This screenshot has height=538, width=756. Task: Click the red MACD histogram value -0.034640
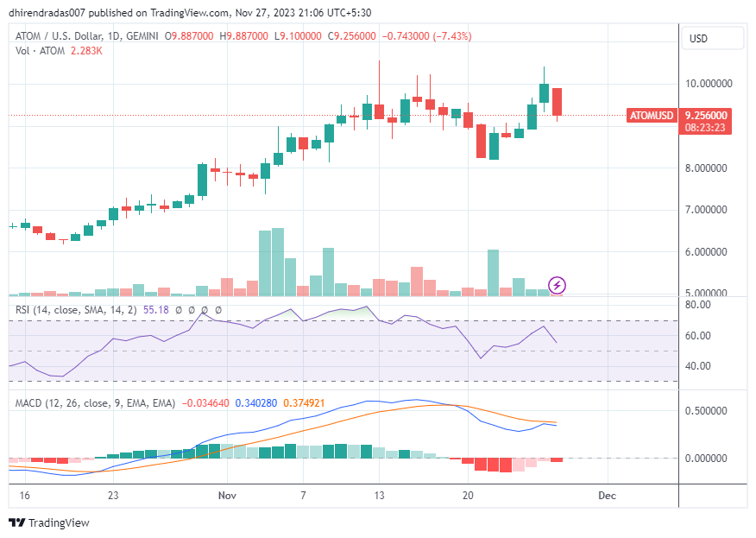point(205,403)
